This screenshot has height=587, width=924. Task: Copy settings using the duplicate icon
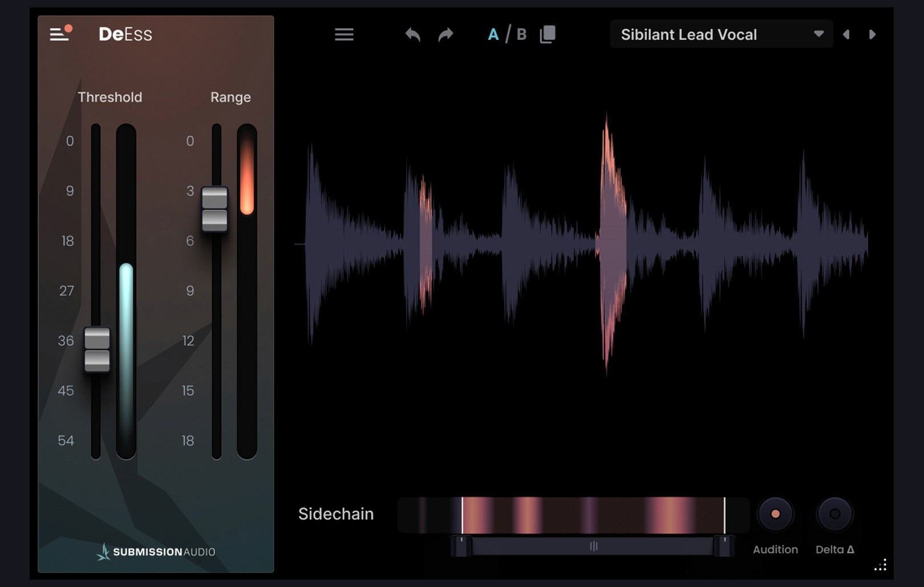(x=546, y=34)
